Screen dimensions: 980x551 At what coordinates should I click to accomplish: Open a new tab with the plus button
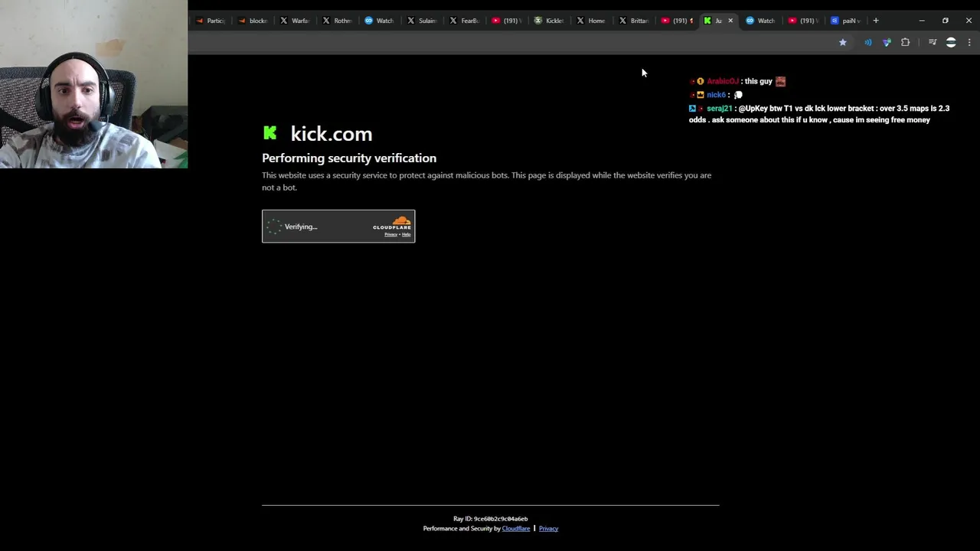point(876,21)
